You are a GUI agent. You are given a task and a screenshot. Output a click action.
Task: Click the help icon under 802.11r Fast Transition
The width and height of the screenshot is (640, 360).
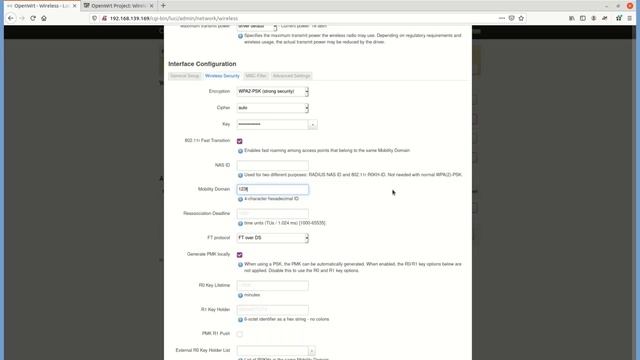(x=240, y=151)
